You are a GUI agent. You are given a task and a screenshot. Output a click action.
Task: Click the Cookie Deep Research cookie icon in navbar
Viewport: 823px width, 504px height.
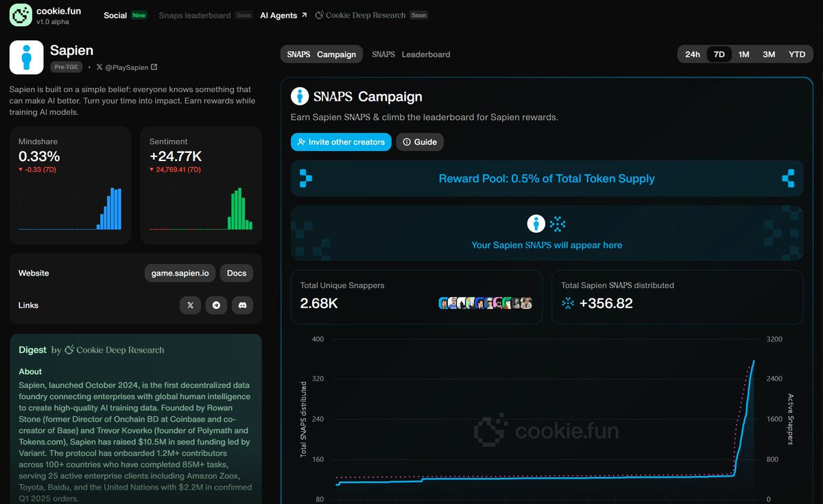click(319, 15)
